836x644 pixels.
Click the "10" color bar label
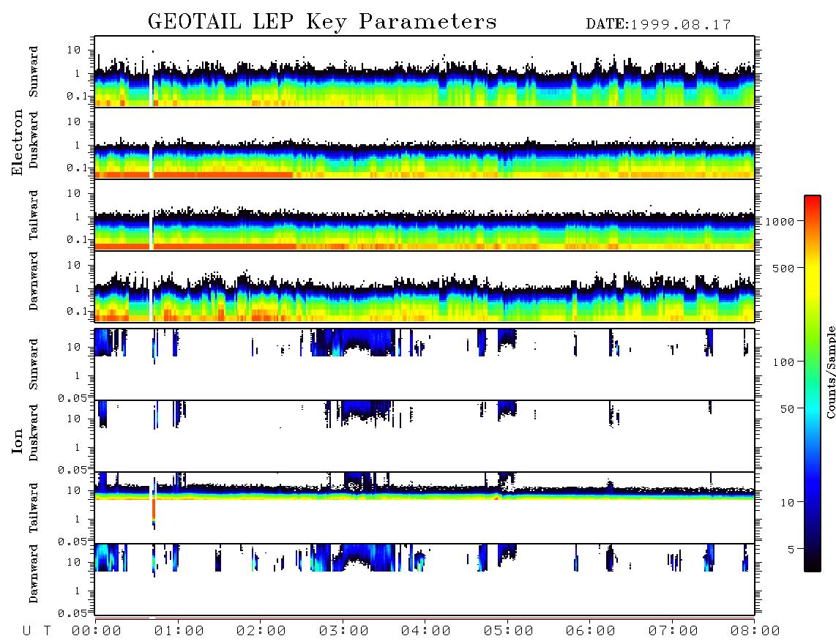pyautogui.click(x=788, y=502)
